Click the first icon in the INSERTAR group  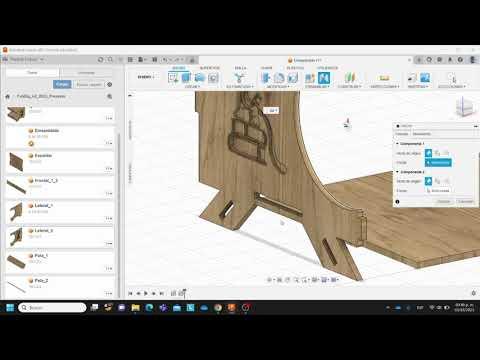click(x=412, y=78)
